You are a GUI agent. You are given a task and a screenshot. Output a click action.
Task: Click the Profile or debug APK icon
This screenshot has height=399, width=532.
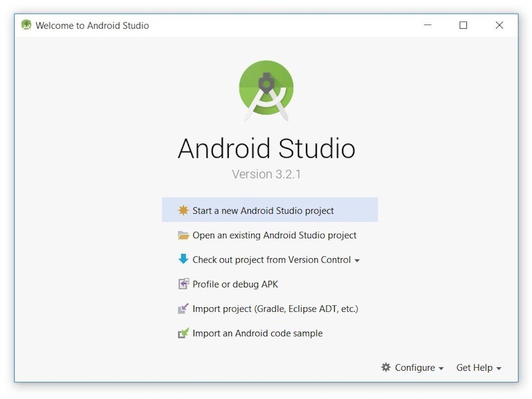(184, 284)
